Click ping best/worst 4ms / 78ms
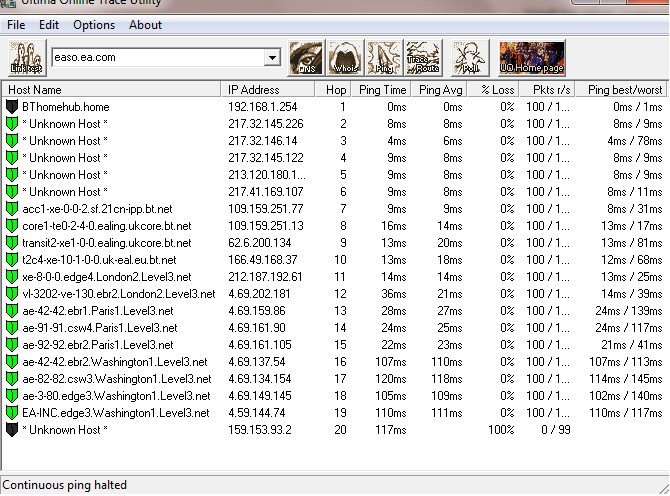The height and width of the screenshot is (496, 670). (635, 141)
